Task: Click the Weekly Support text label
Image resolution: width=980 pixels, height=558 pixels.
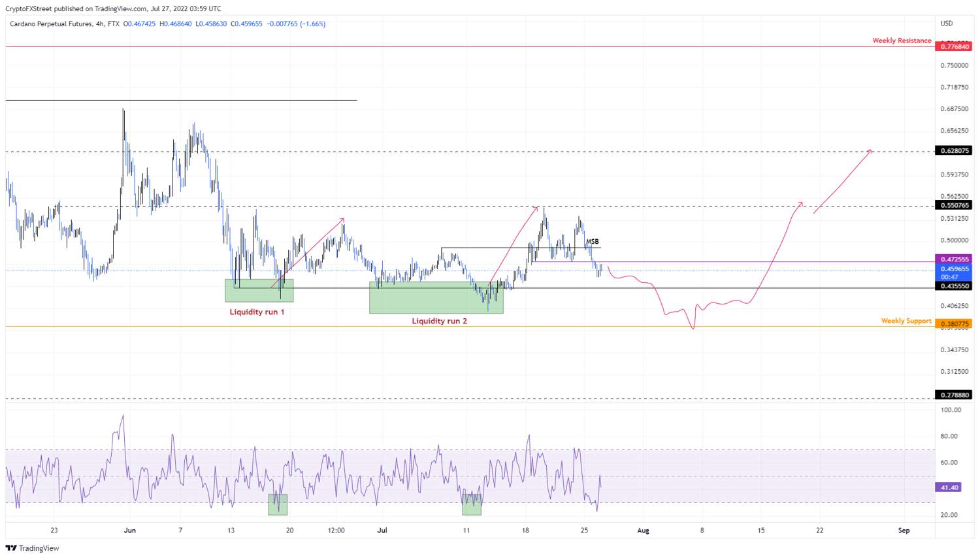Action: pyautogui.click(x=906, y=321)
